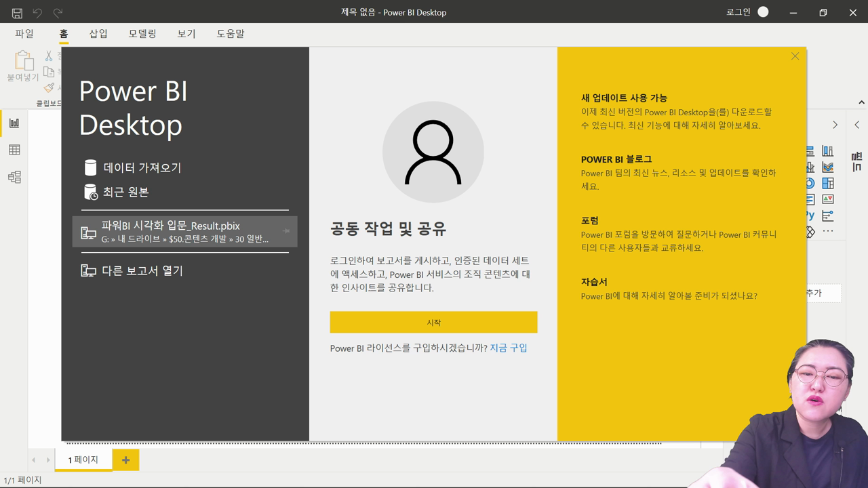Click the yellow 시작 button
Image resolution: width=868 pixels, height=488 pixels.
pos(433,323)
